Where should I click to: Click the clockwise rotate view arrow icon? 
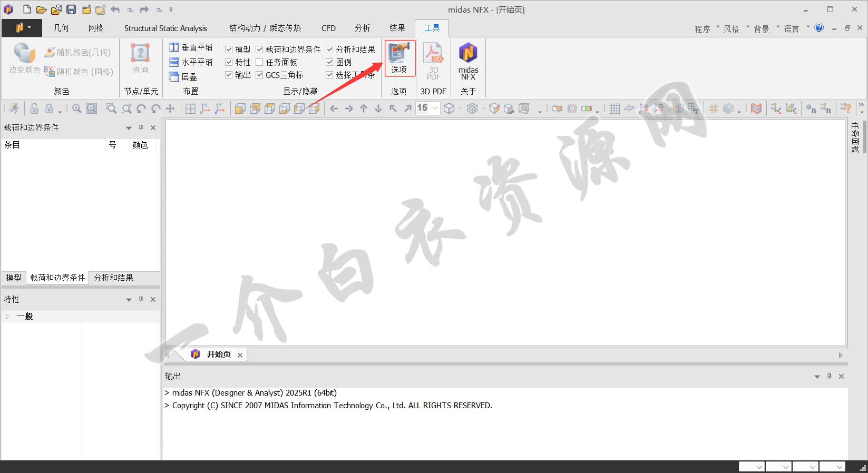coord(141,109)
